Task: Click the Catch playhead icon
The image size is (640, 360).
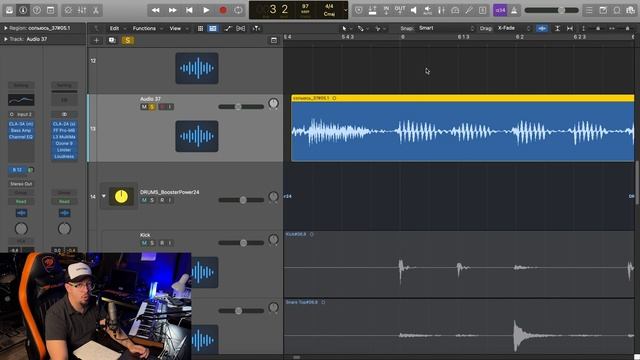Action: [x=256, y=28]
